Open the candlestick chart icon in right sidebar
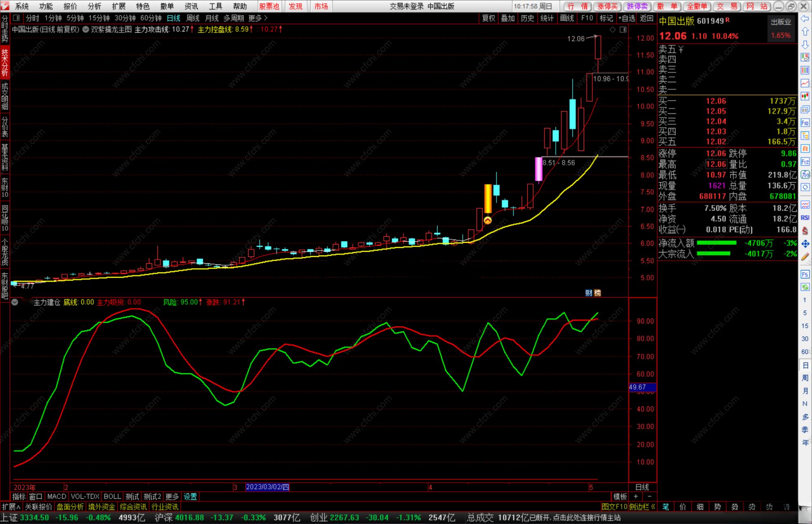The width and height of the screenshot is (812, 524). (x=805, y=96)
